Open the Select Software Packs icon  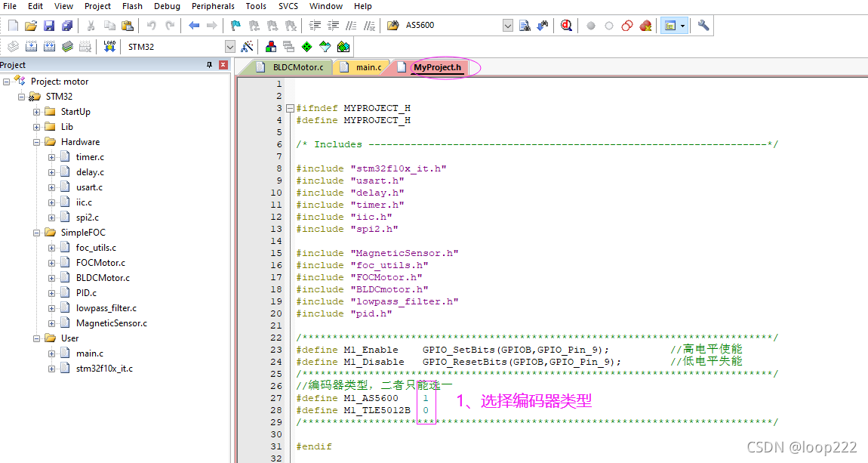coord(325,47)
